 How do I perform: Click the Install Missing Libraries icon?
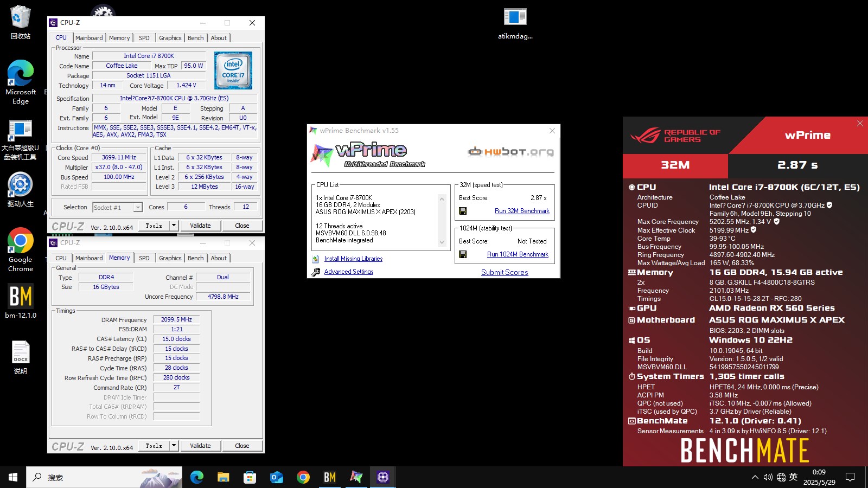click(316, 259)
